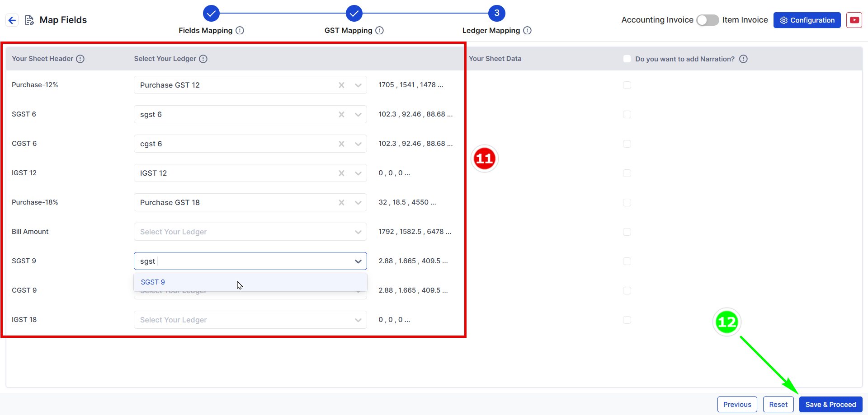Expand the sgst 6 dropdown arrow
The width and height of the screenshot is (868, 415).
point(358,114)
